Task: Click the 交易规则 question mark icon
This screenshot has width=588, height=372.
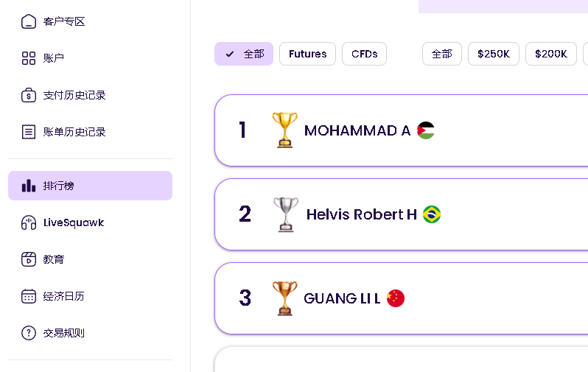Action: 29,333
